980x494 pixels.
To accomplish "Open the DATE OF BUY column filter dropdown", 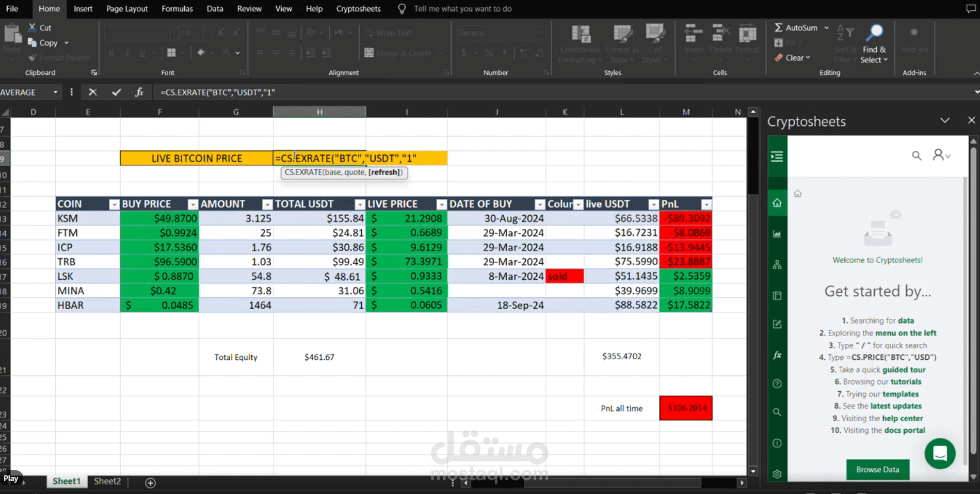I will point(540,204).
